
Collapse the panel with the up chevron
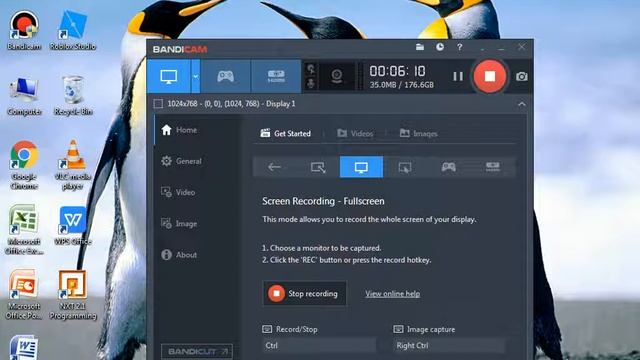522,104
